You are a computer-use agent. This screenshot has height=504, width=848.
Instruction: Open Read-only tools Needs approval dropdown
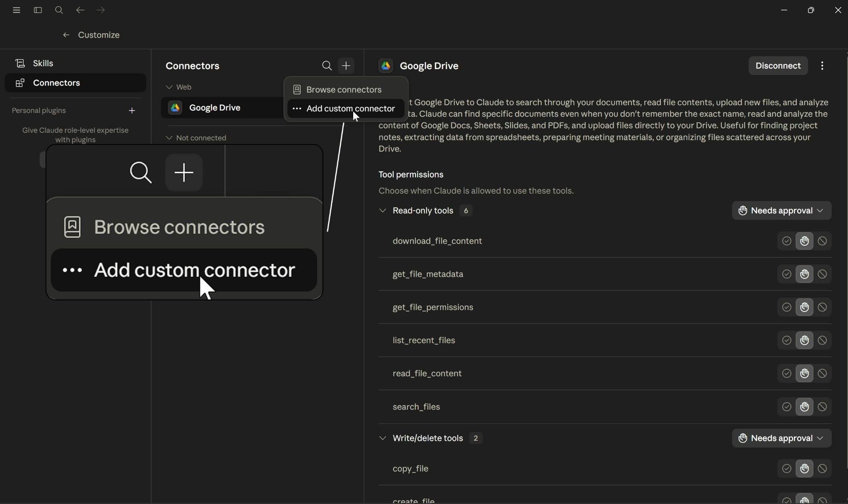click(x=781, y=211)
